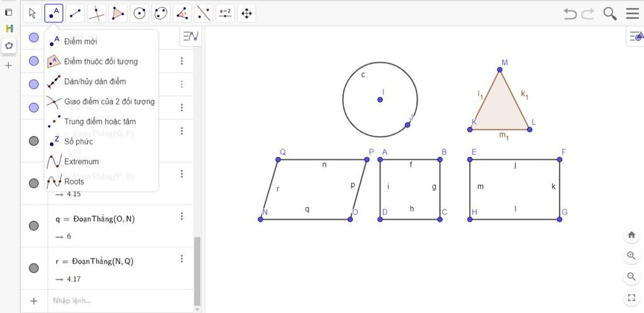Select the Move Graphics View tool
Image resolution: width=644 pixels, height=313 pixels.
(247, 14)
